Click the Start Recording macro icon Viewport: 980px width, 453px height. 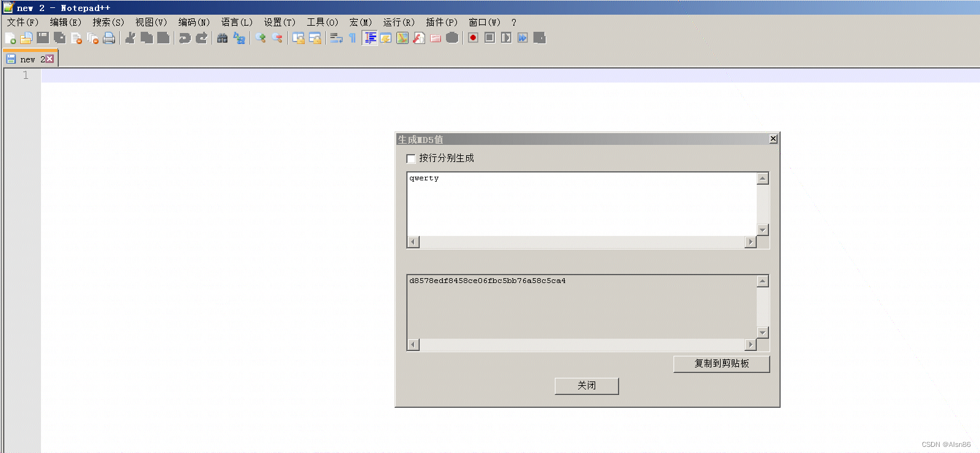coord(473,38)
